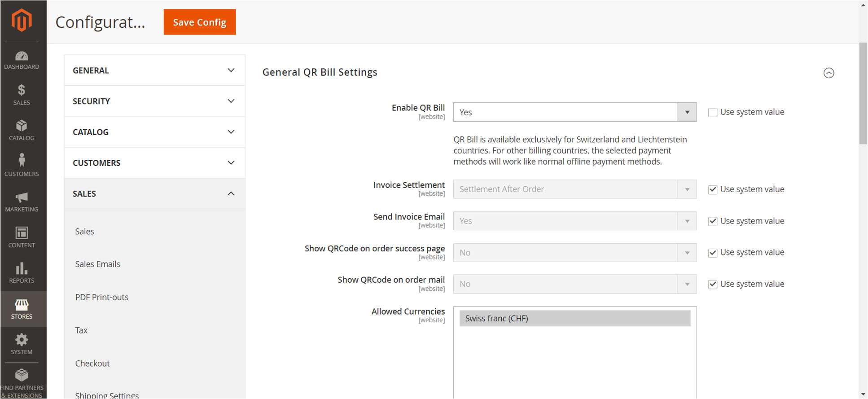The height and width of the screenshot is (399, 868).
Task: Open the Checkout settings link
Action: (92, 364)
